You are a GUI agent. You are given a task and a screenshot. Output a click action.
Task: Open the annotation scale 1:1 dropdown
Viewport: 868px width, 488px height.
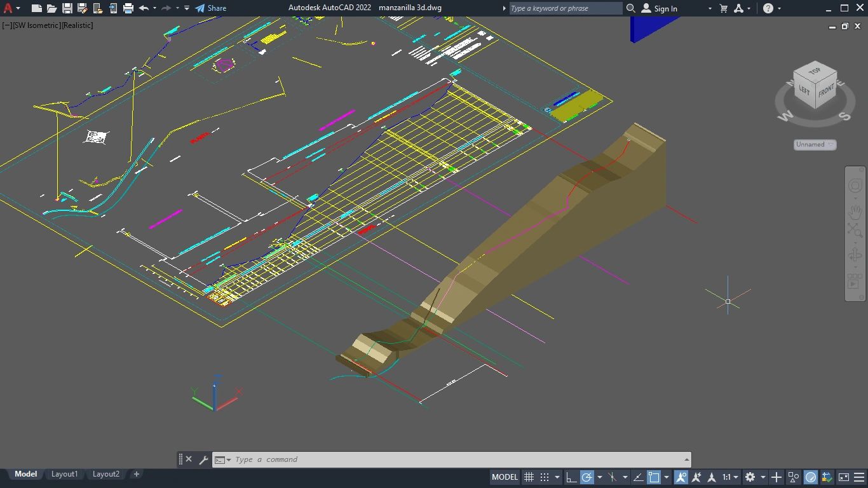(729, 477)
